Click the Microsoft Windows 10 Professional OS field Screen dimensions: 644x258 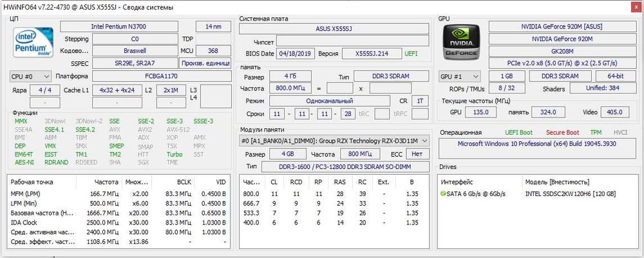point(538,148)
